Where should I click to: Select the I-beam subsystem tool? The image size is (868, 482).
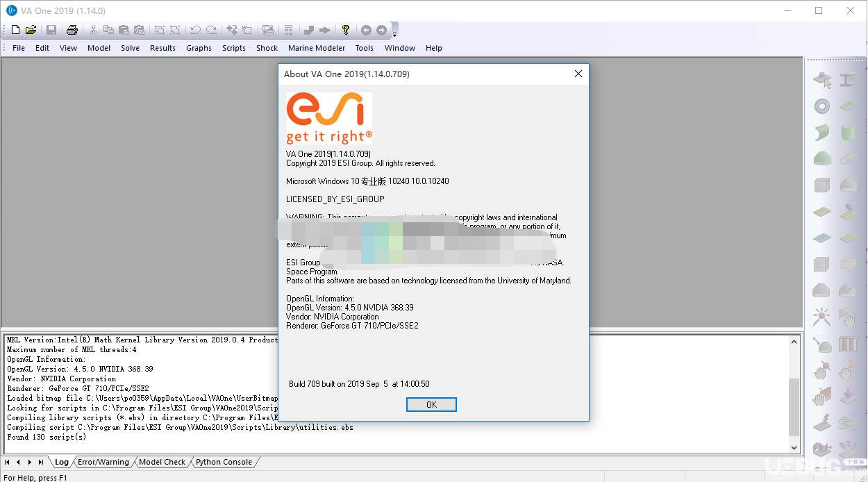pyautogui.click(x=848, y=81)
